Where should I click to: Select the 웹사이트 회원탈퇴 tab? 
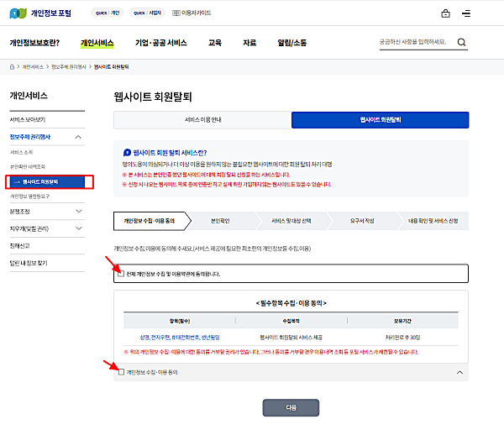click(x=381, y=120)
